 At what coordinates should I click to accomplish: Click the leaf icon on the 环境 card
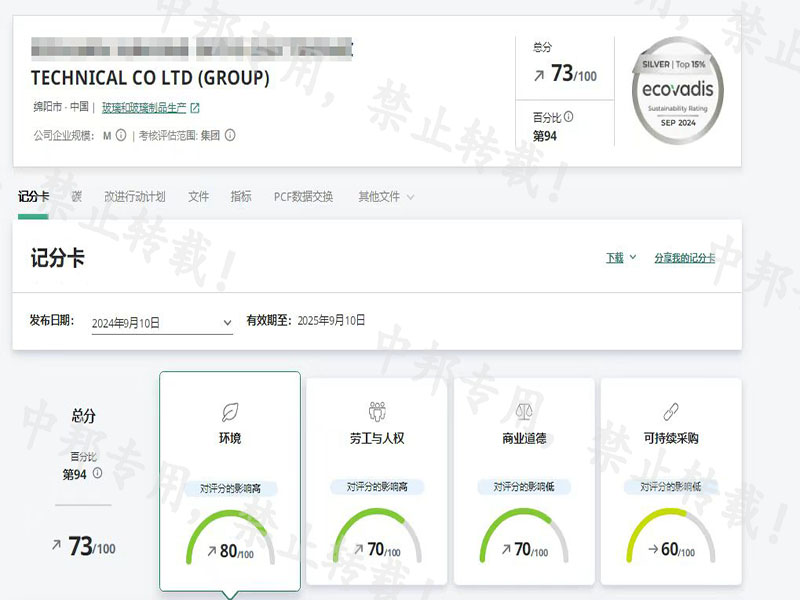[230, 411]
